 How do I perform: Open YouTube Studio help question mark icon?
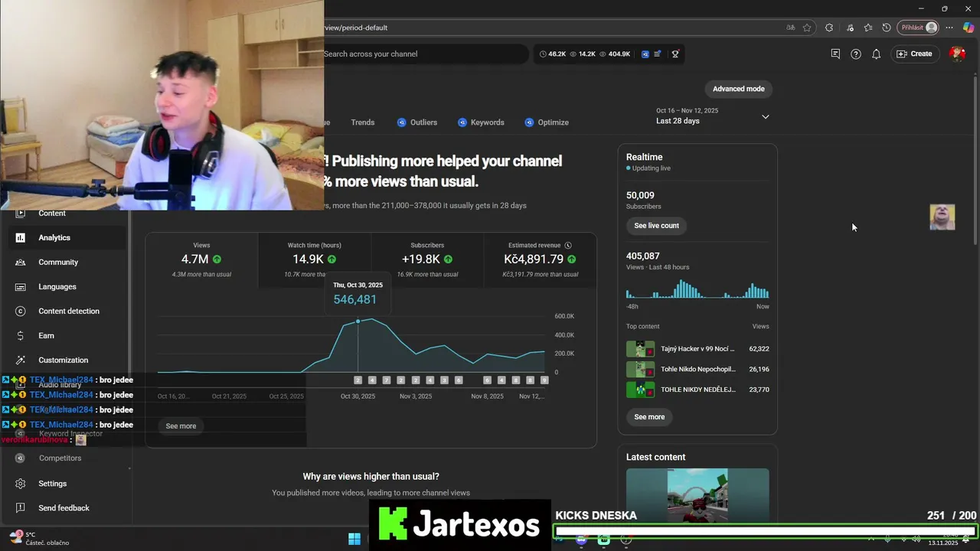[856, 54]
